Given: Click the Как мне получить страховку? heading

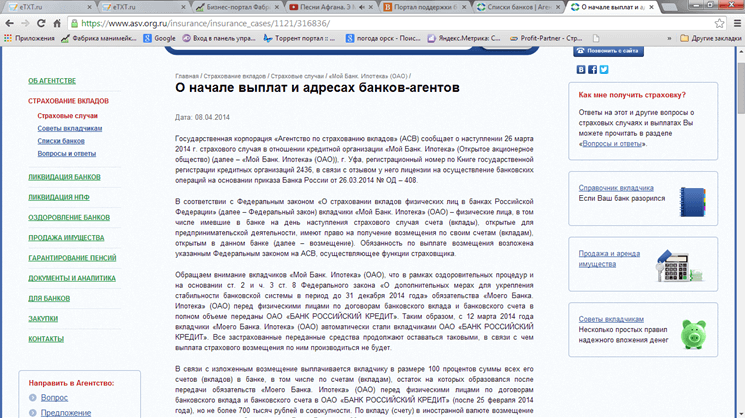Looking at the screenshot, I should (632, 95).
